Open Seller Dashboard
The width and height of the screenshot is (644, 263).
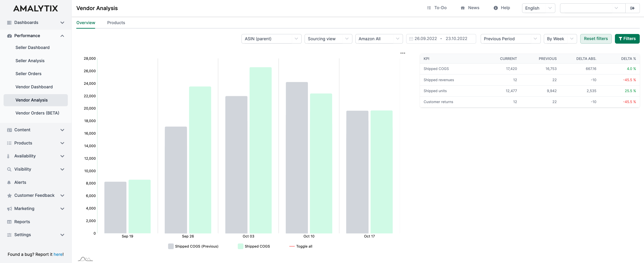(32, 47)
